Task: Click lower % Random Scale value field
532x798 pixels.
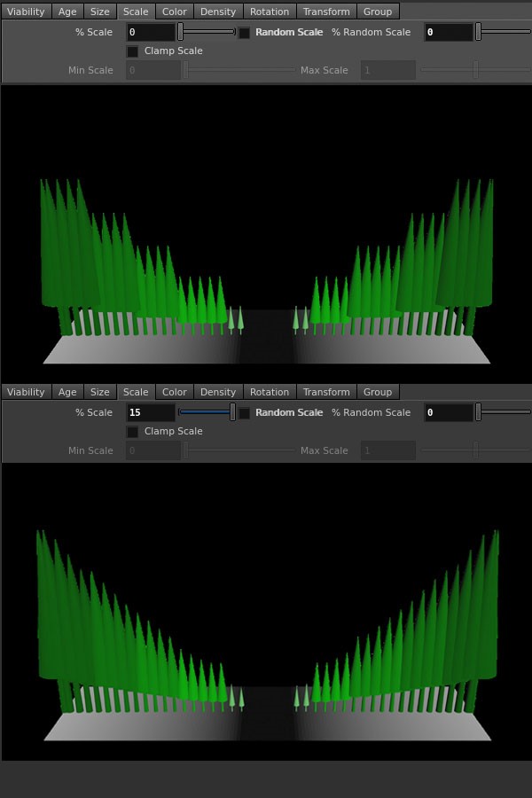Action: coord(449,412)
